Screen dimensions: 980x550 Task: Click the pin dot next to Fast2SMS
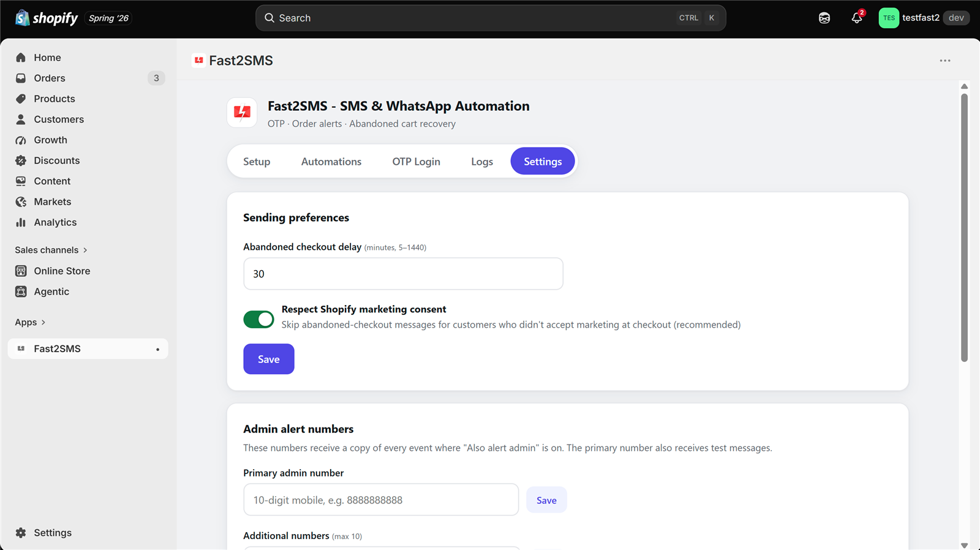157,349
